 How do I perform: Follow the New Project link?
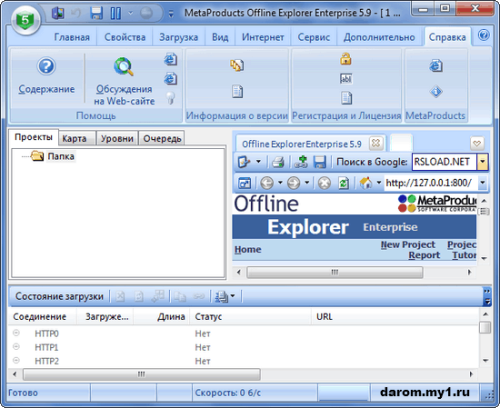408,244
